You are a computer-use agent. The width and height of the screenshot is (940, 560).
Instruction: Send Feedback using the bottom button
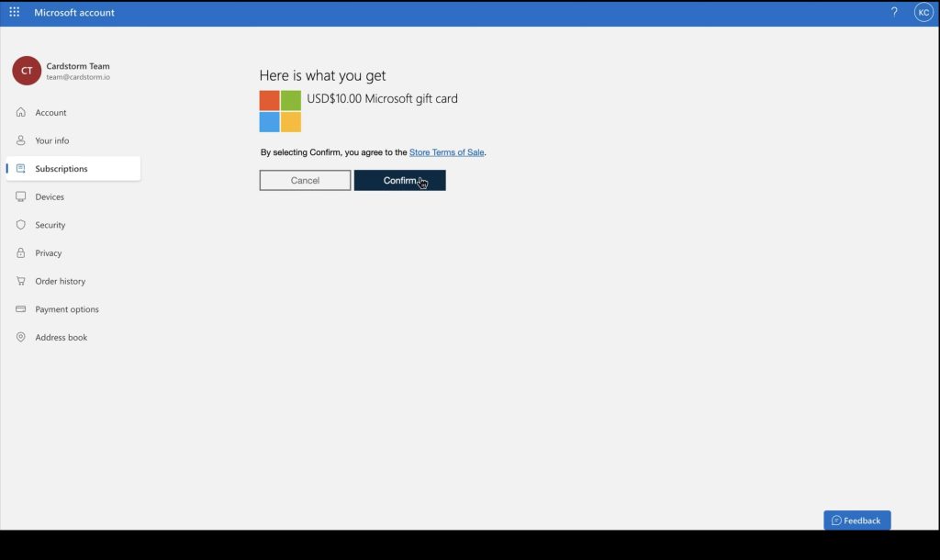click(x=856, y=520)
